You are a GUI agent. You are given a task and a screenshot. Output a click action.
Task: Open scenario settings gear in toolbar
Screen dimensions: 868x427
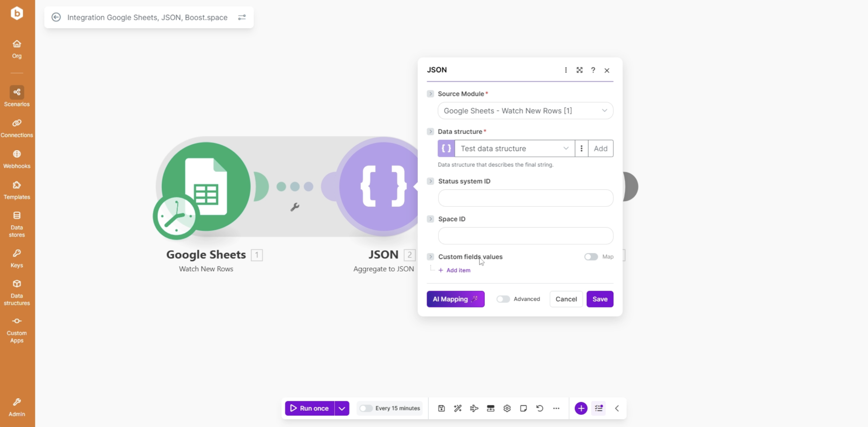click(x=507, y=408)
